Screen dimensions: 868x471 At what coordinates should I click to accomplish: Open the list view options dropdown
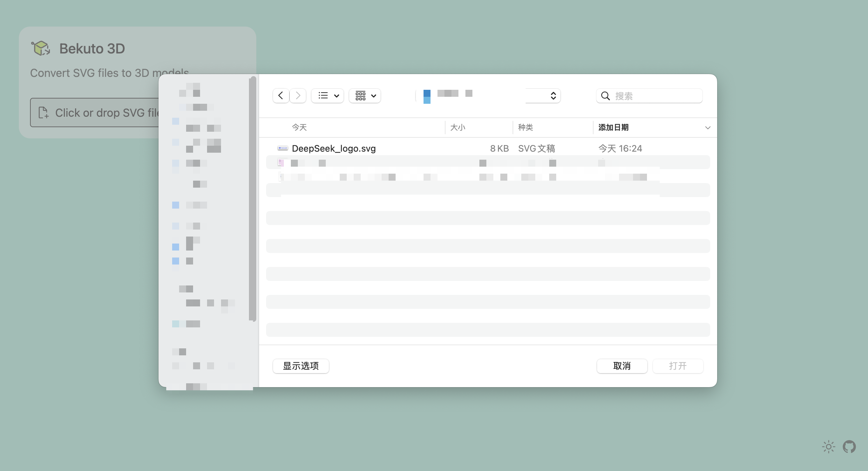(x=328, y=96)
